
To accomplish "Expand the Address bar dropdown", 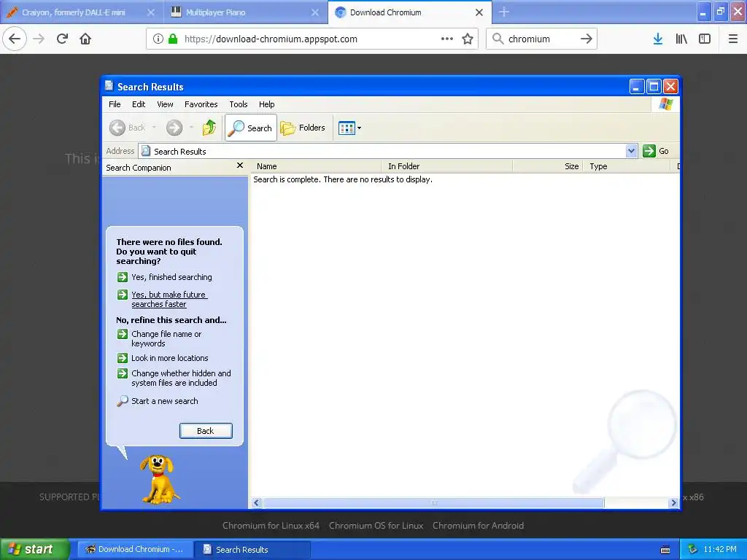I will [631, 151].
